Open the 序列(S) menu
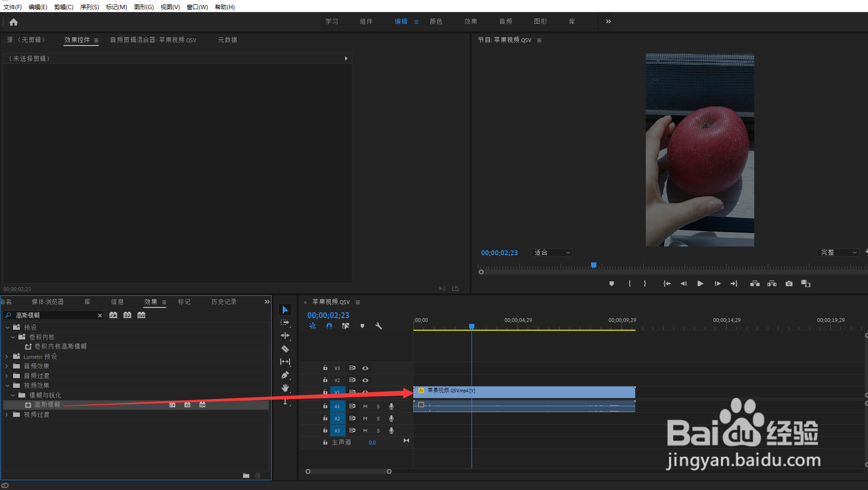868x490 pixels. pos(90,7)
